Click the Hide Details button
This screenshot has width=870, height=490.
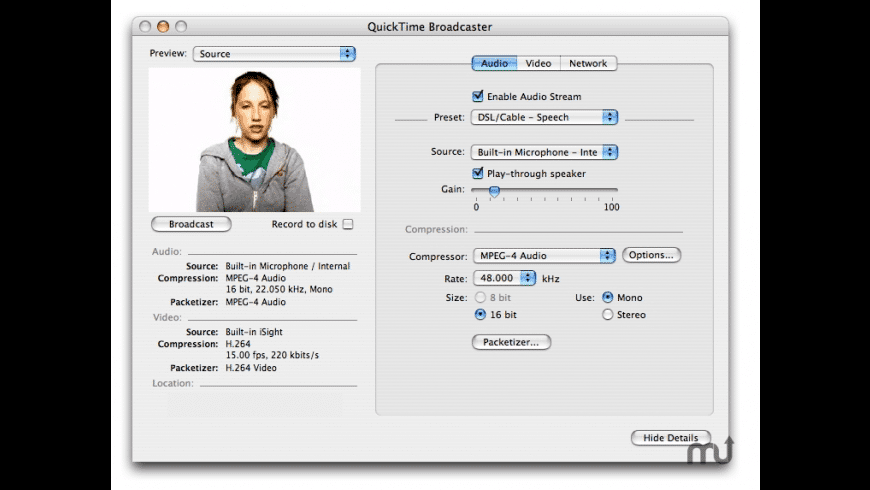(x=670, y=438)
